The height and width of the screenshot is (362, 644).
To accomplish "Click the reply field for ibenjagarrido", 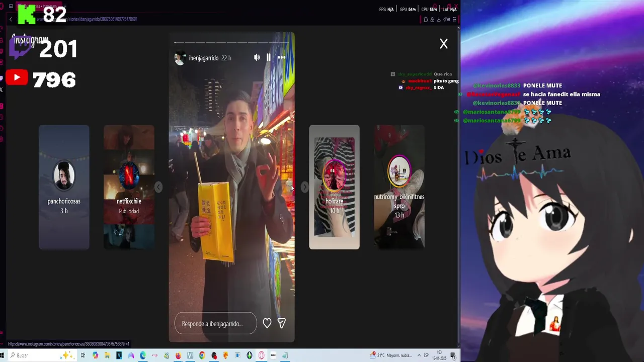I will (215, 323).
